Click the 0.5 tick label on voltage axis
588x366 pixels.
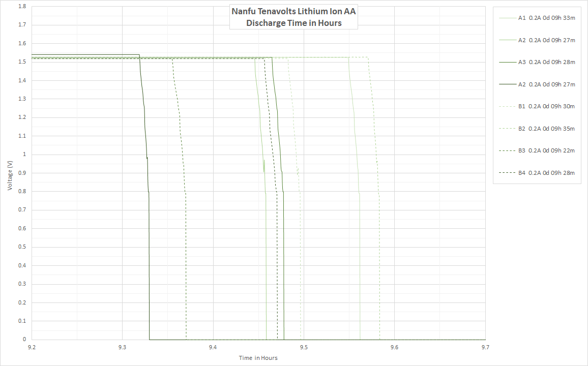point(23,247)
